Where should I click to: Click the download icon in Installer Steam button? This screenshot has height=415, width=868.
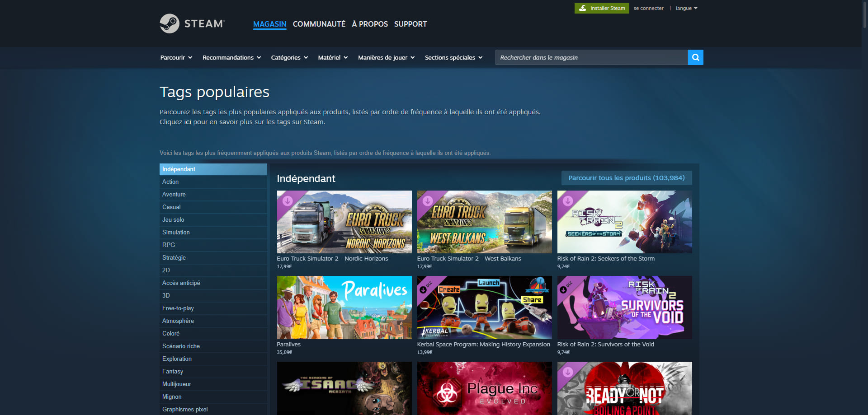click(x=583, y=8)
